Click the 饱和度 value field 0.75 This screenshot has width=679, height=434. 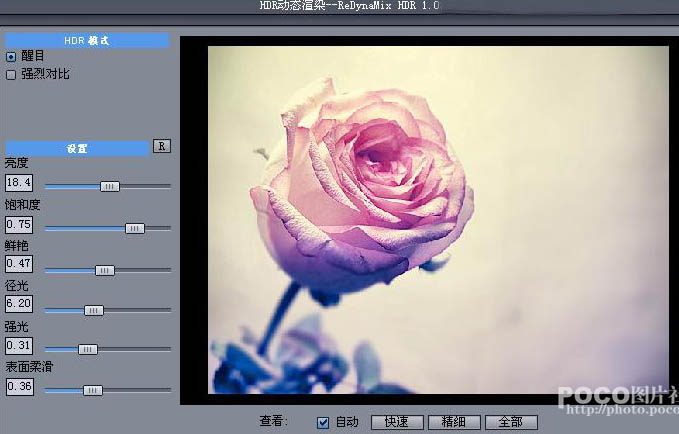coord(19,225)
